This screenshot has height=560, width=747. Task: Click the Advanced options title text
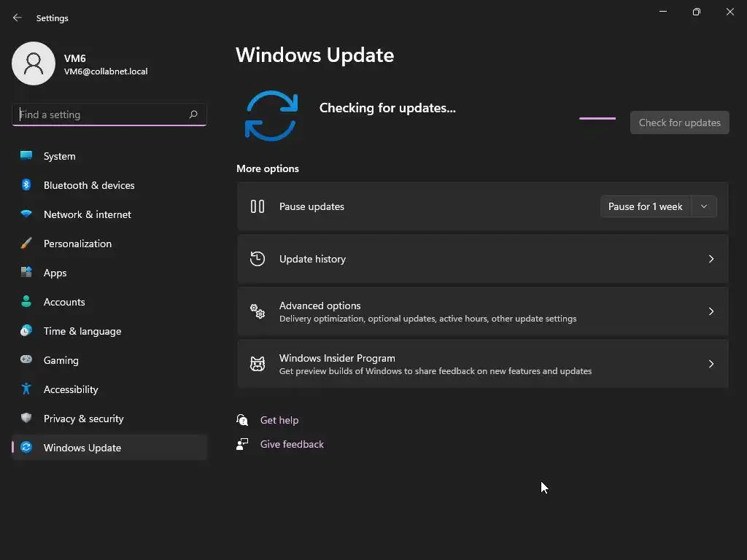point(320,306)
